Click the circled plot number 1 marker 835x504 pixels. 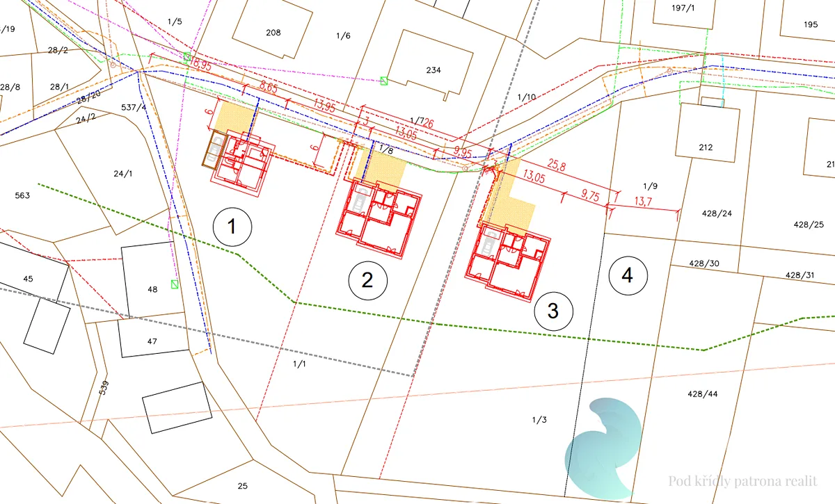[232, 226]
